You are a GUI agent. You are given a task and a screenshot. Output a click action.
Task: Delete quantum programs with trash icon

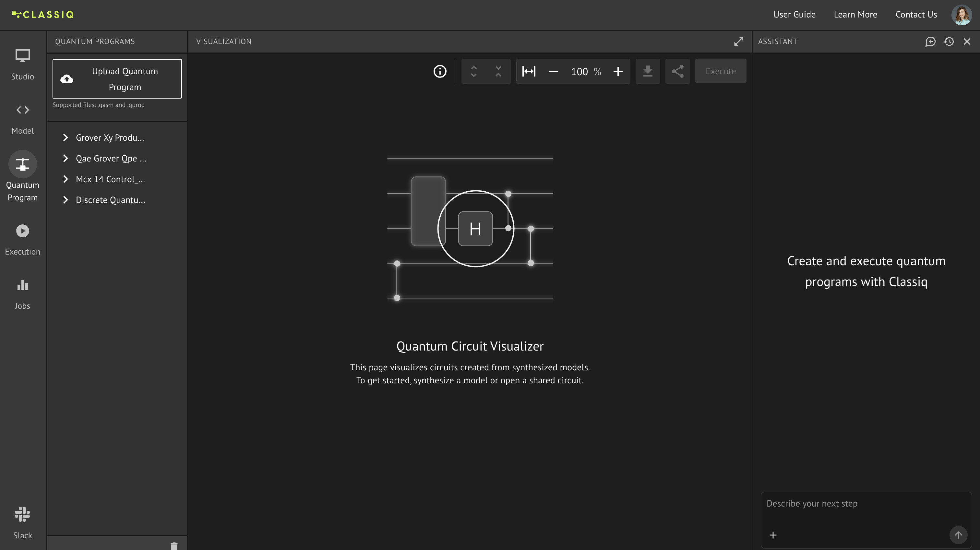tap(174, 546)
